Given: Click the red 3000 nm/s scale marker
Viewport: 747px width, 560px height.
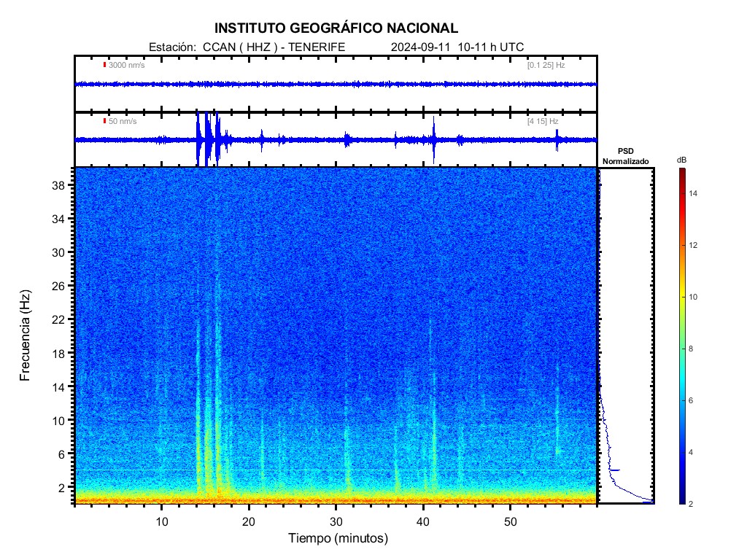Looking at the screenshot, I should coord(105,65).
